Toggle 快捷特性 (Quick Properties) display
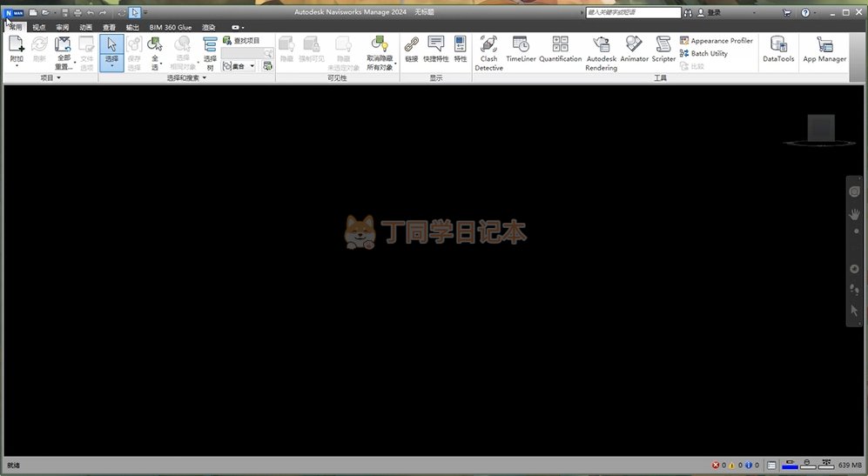Screen dimensions: 868x476 click(435, 49)
